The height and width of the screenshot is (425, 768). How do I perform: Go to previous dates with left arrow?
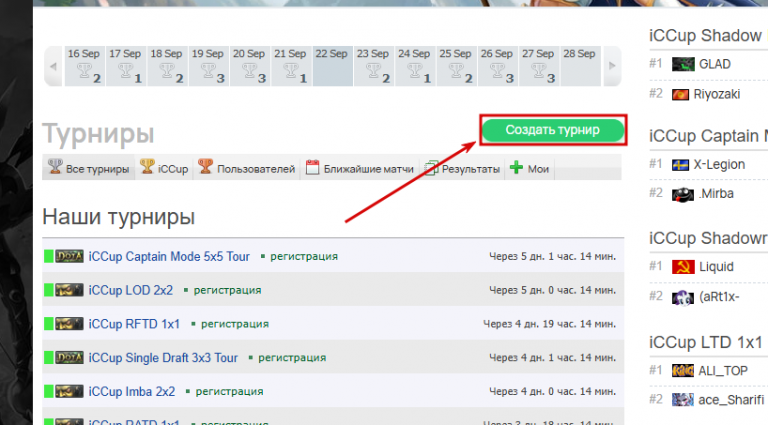coord(53,66)
